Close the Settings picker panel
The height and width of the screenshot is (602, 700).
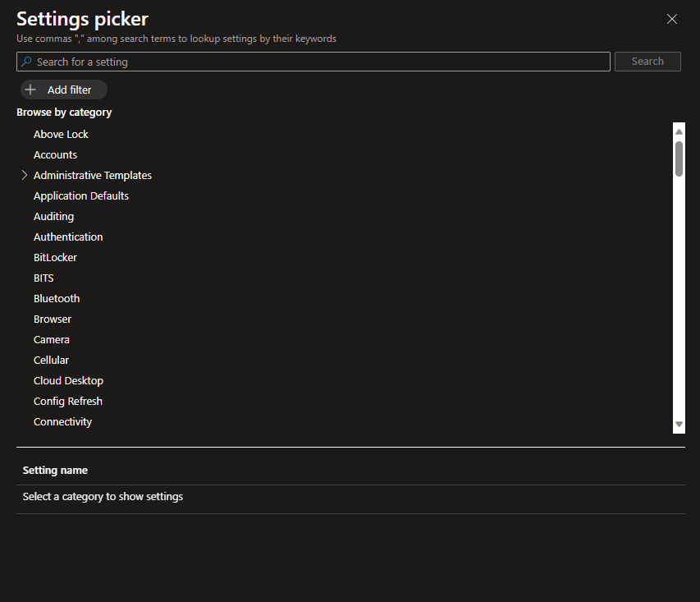[x=672, y=19]
